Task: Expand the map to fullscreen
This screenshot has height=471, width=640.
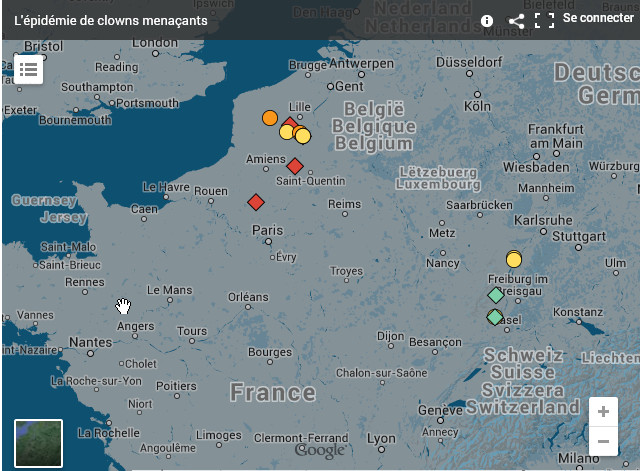Action: tap(544, 20)
